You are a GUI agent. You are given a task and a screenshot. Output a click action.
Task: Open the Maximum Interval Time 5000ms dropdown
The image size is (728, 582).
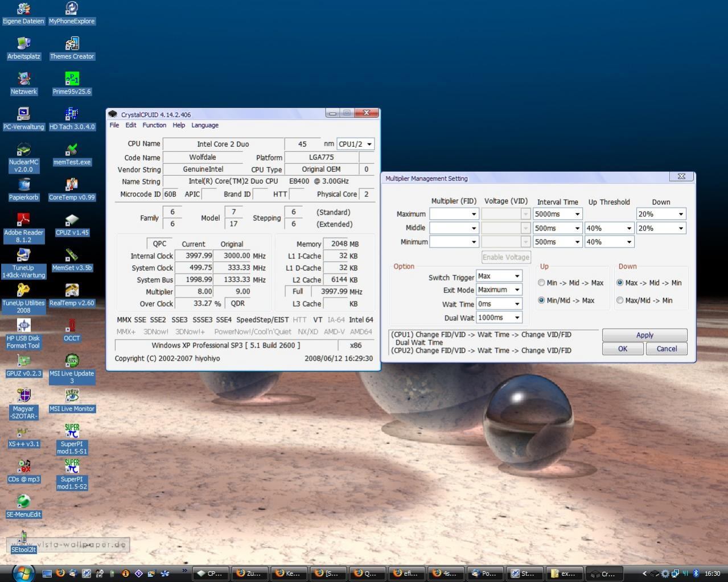[558, 214]
